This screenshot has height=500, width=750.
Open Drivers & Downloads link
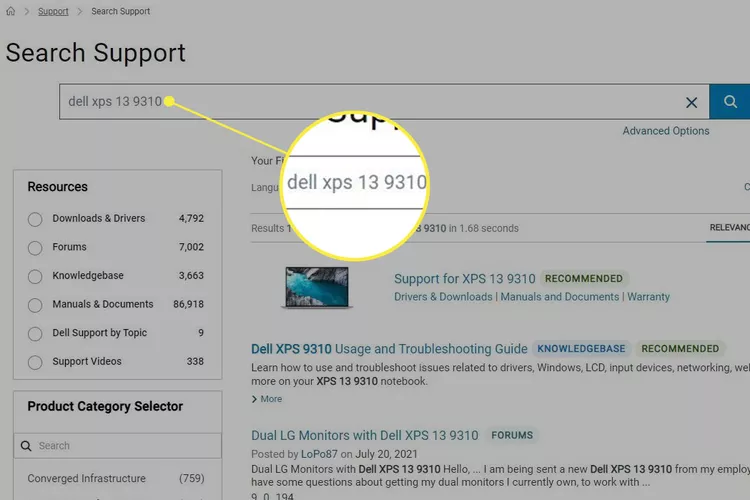coord(443,297)
